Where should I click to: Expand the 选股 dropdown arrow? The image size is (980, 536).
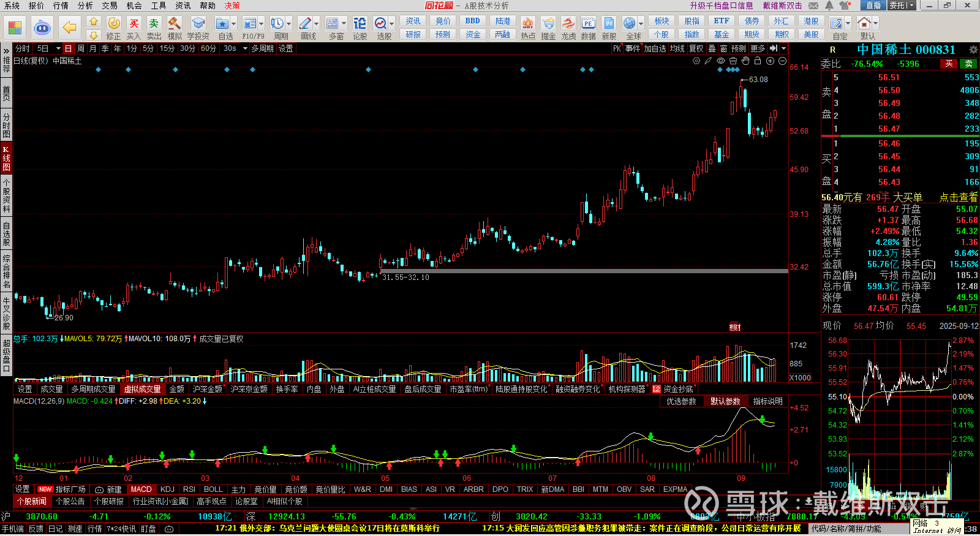392,23
